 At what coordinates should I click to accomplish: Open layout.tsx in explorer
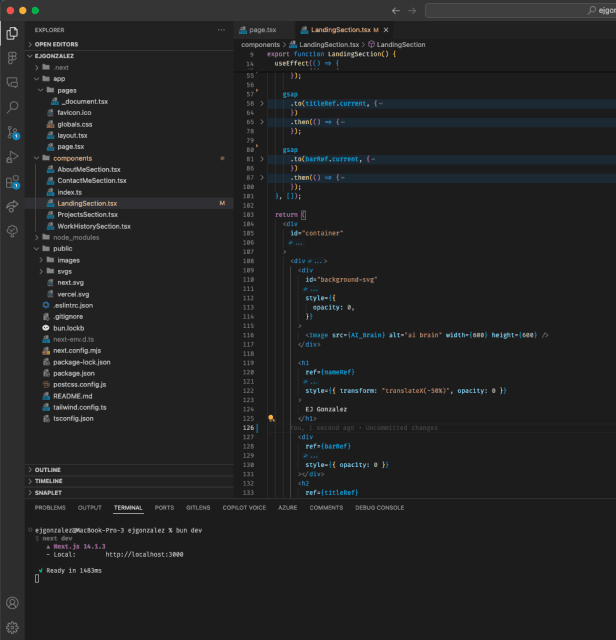[x=129, y=135]
